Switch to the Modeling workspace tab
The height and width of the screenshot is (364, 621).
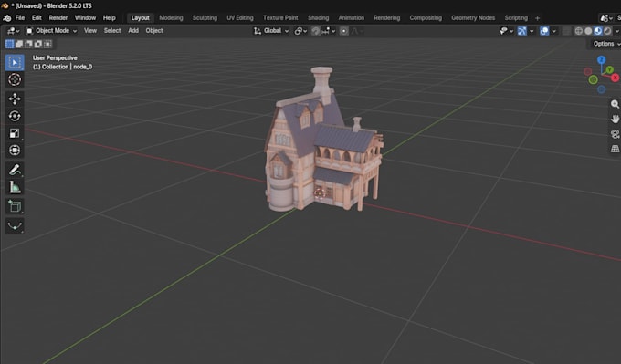pyautogui.click(x=171, y=18)
